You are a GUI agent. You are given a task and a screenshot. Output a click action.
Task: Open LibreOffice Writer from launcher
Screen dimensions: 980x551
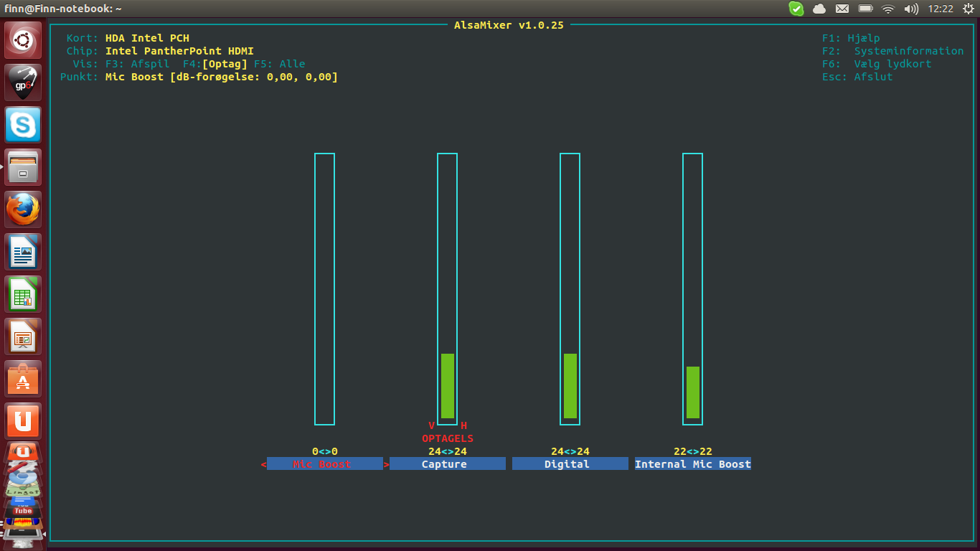(x=23, y=252)
